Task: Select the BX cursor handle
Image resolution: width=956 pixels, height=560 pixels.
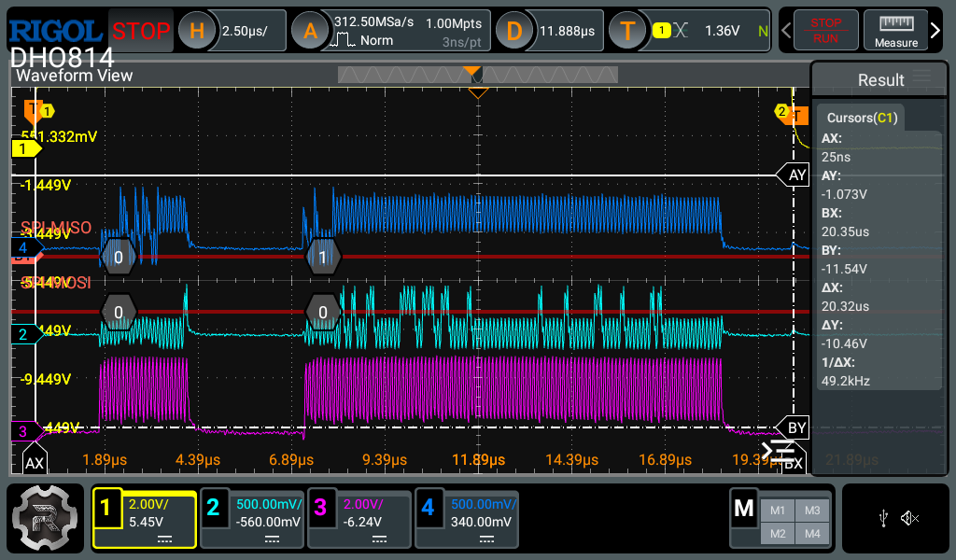Action: coord(794,464)
